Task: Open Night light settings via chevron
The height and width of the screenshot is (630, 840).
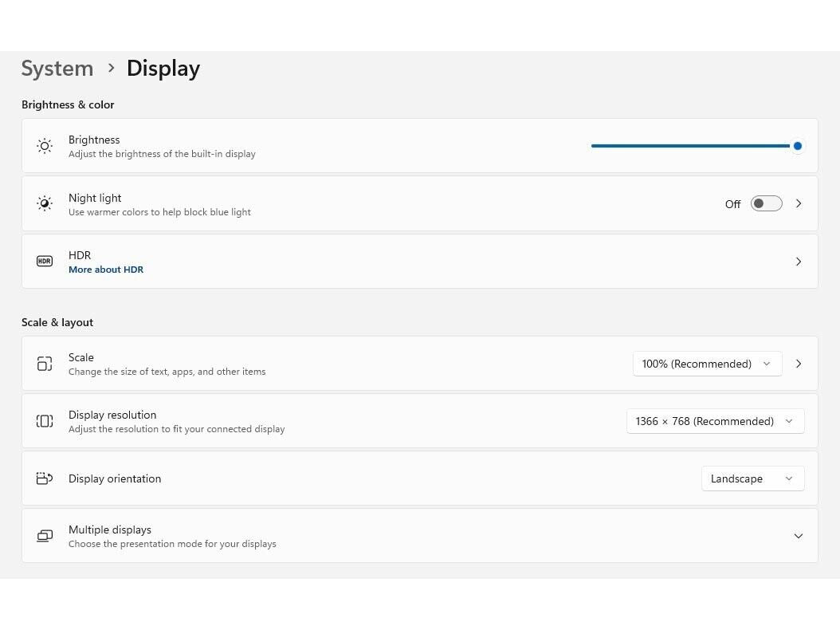Action: click(x=799, y=204)
